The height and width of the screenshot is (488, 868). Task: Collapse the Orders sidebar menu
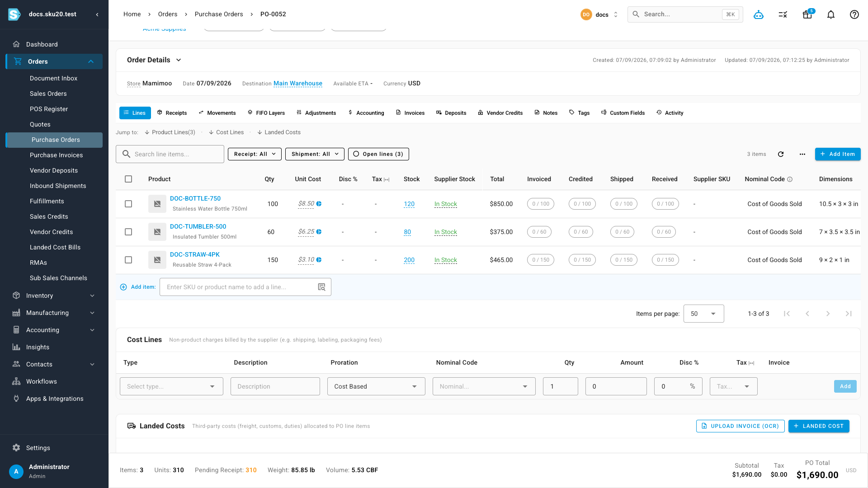click(54, 61)
